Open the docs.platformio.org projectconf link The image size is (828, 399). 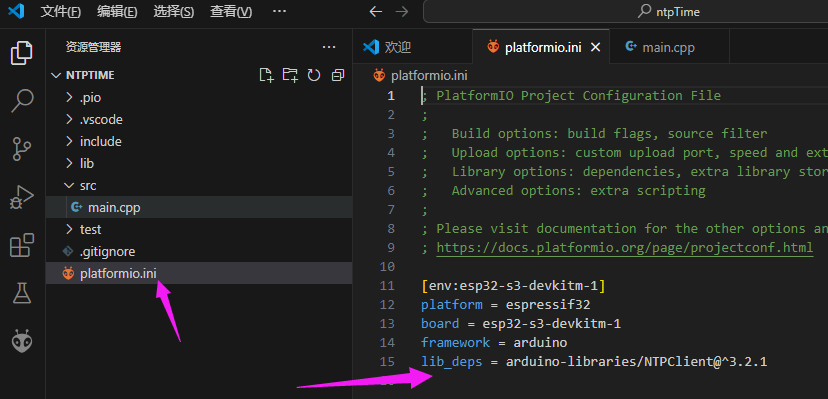click(x=625, y=248)
